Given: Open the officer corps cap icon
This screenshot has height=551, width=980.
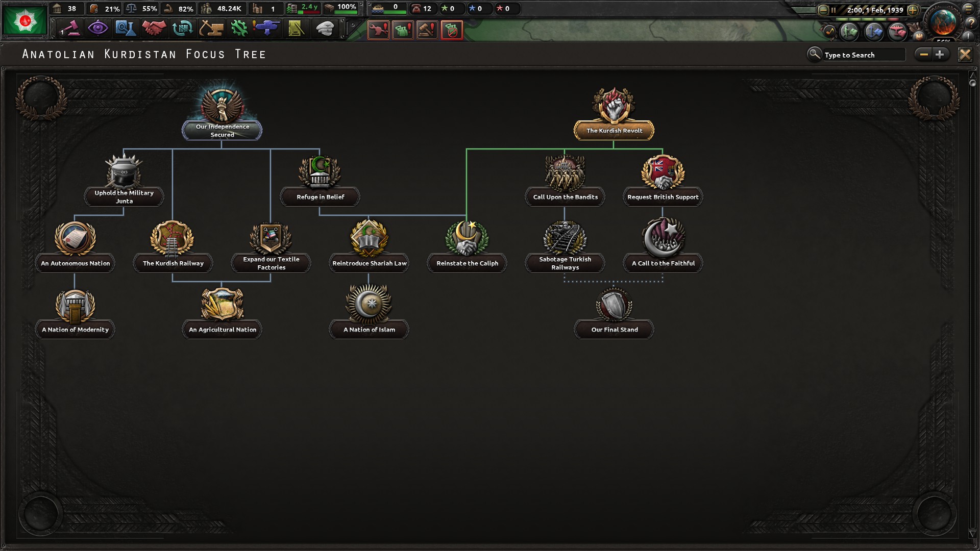Looking at the screenshot, I should tap(325, 29).
